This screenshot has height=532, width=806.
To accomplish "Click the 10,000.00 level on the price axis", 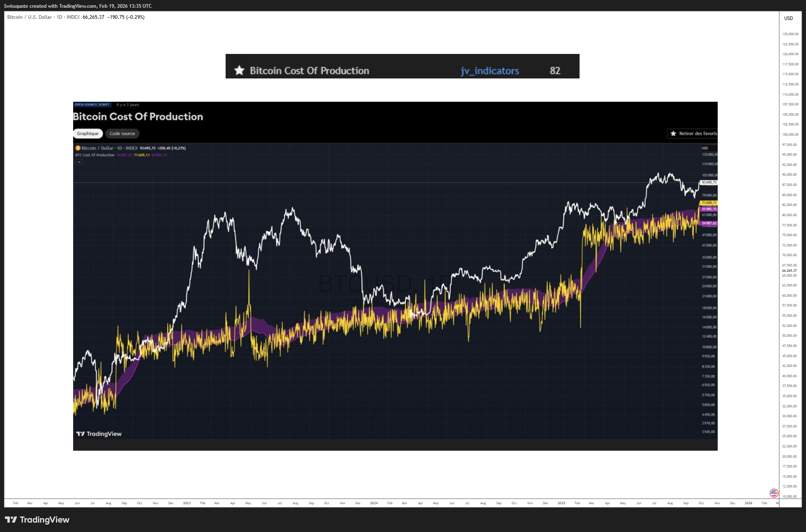I will coord(790,496).
